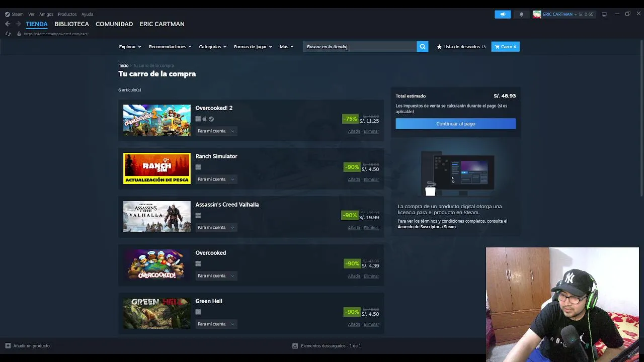
Task: Open Lista de deseados wishlist
Action: coord(461,47)
